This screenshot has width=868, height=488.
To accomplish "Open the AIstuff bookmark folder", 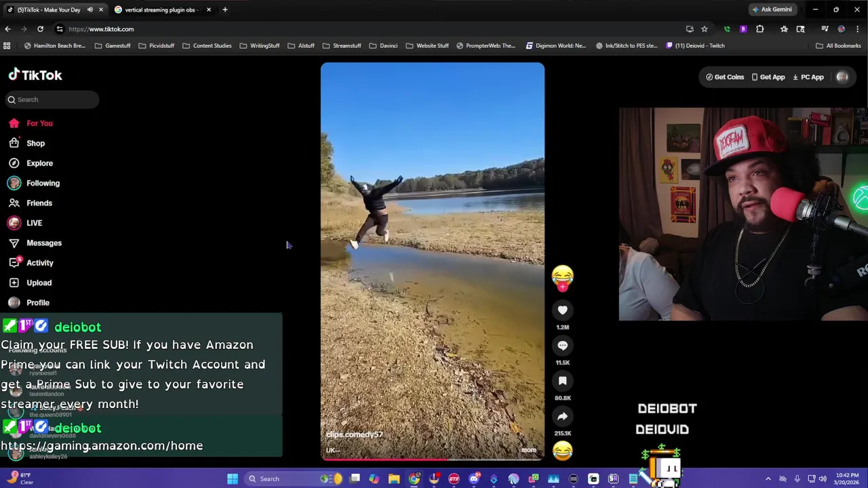I will 301,45.
